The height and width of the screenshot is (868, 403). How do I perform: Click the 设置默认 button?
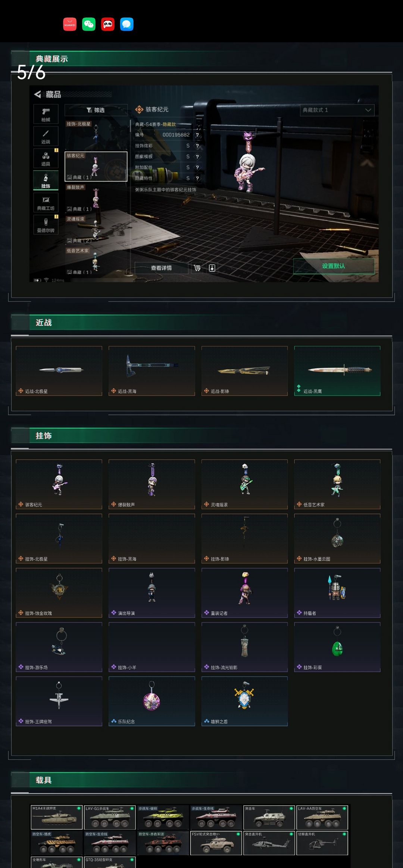[x=334, y=266]
